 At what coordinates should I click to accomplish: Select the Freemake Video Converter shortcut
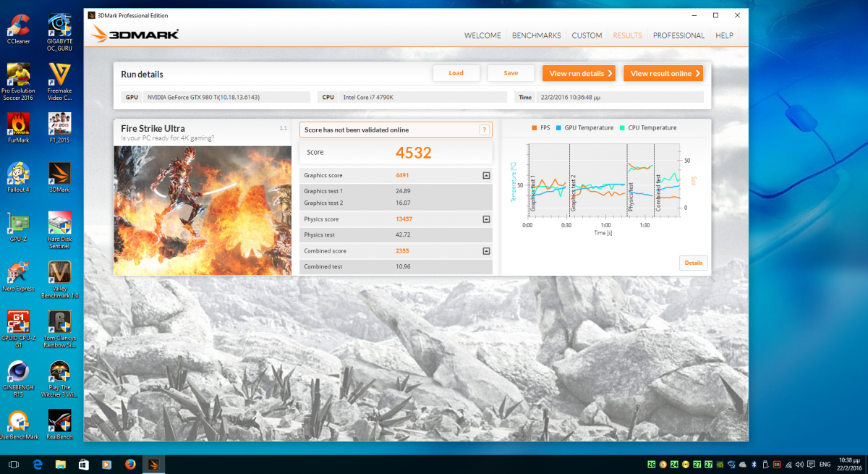pos(59,81)
